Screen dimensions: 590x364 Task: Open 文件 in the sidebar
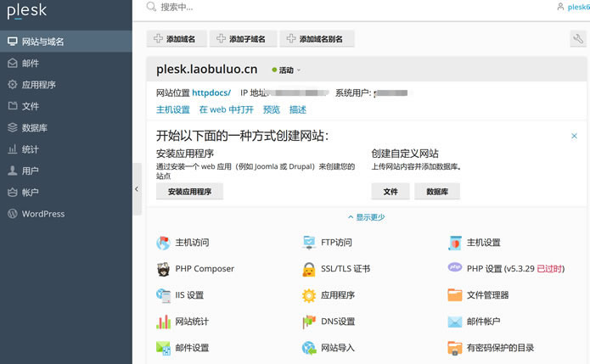point(66,106)
